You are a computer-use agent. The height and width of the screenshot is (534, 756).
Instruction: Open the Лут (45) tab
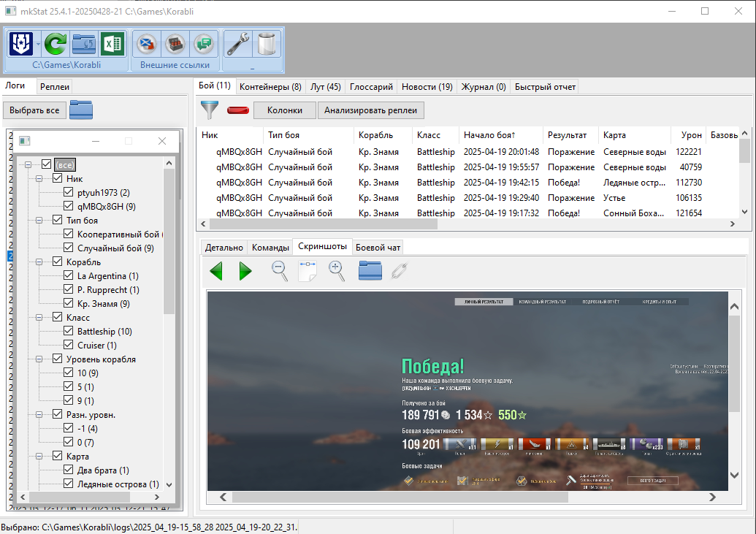point(326,87)
